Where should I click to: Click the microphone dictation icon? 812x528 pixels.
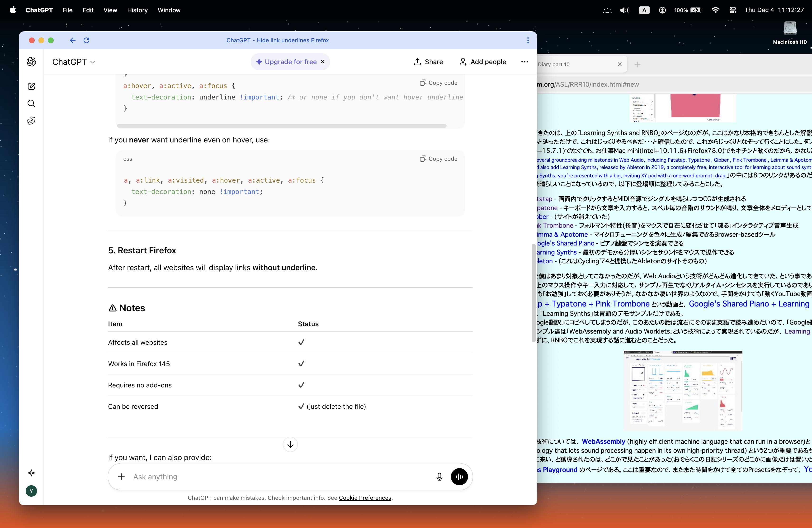point(439,476)
